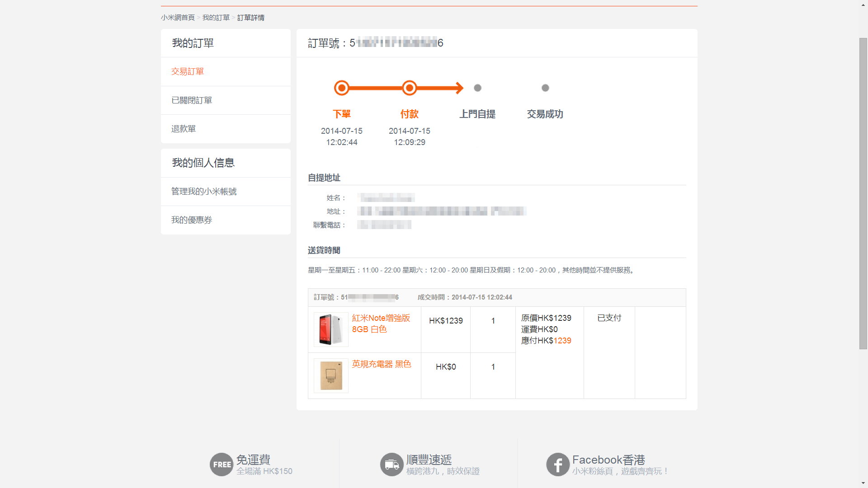
Task: Click the order number heading at top
Action: pyautogui.click(x=376, y=43)
